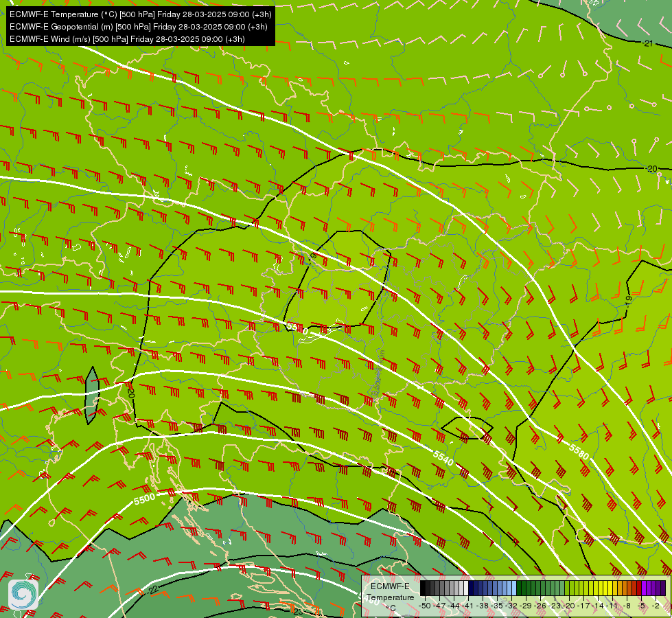Image resolution: width=672 pixels, height=618 pixels.
Task: Click the -11 legend tick label
Action: click(x=612, y=606)
